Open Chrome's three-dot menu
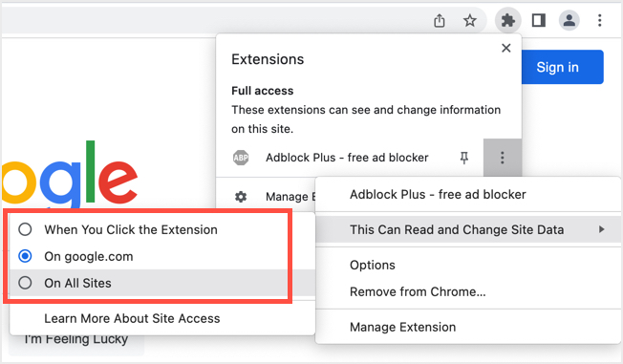 599,20
